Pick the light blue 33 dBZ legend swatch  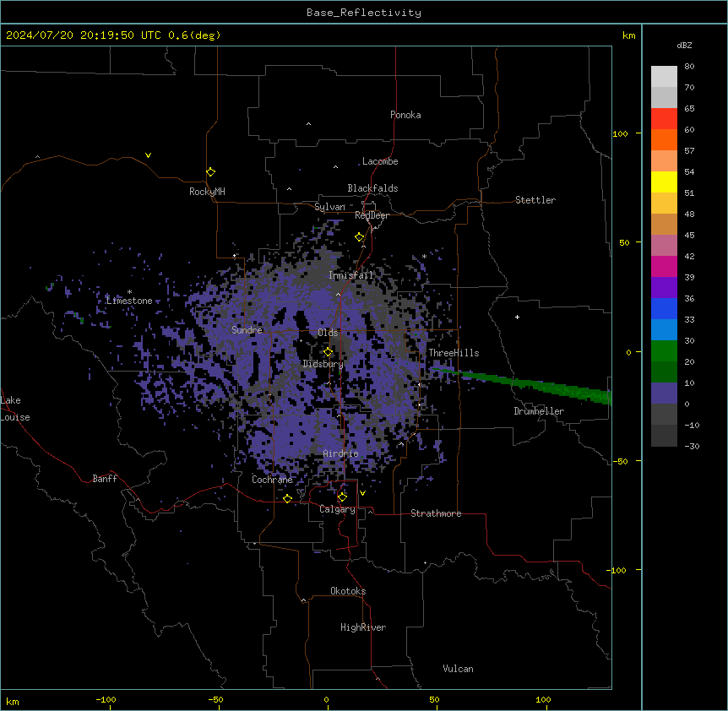(664, 329)
